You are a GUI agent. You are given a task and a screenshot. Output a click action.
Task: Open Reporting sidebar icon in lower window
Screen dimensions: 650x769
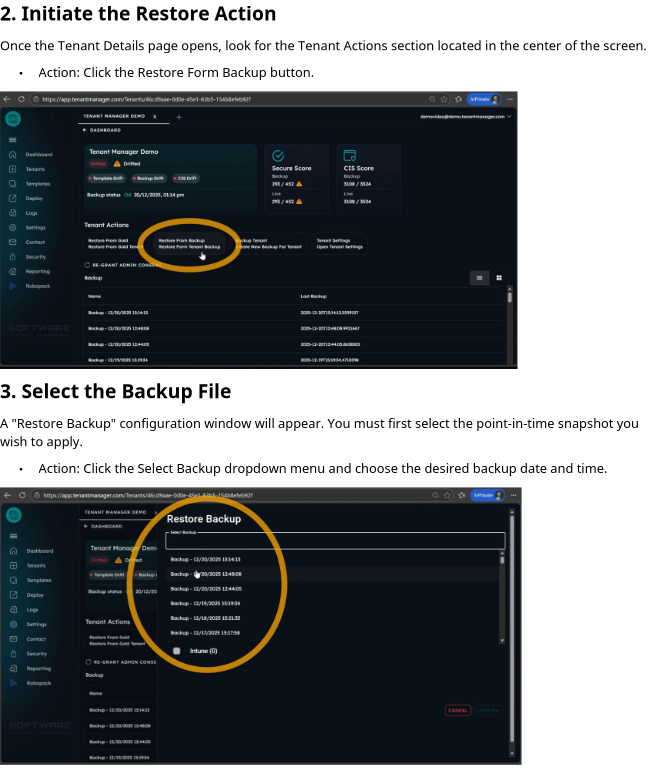point(13,668)
